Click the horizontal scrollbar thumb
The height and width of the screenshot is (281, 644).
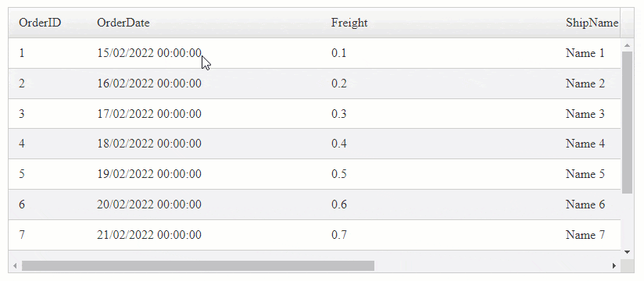pos(198,266)
